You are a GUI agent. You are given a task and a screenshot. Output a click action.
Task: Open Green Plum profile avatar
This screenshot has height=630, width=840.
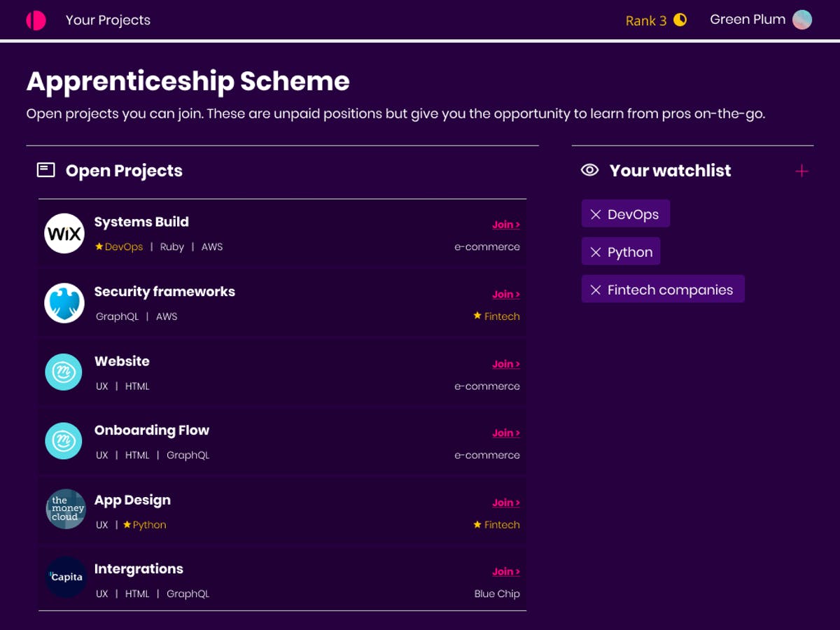801,20
